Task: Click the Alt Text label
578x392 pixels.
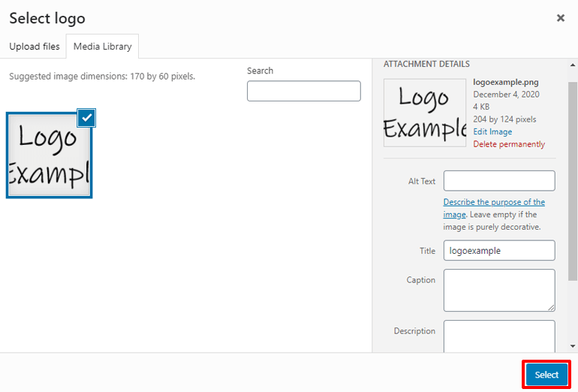Action: pyautogui.click(x=422, y=181)
